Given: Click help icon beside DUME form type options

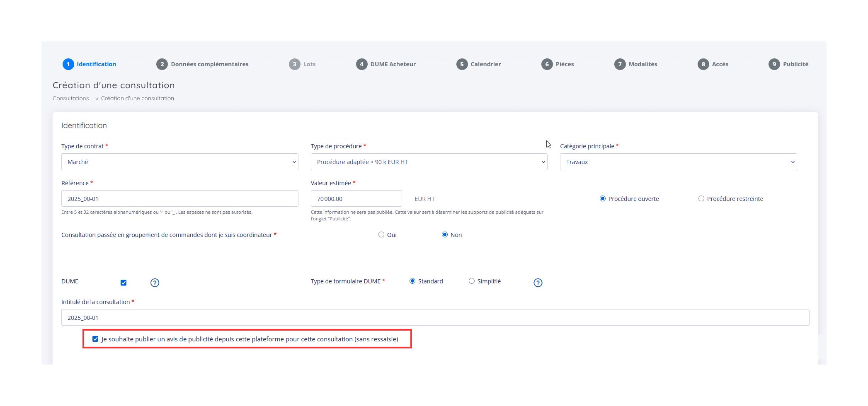Looking at the screenshot, I should coord(538,283).
